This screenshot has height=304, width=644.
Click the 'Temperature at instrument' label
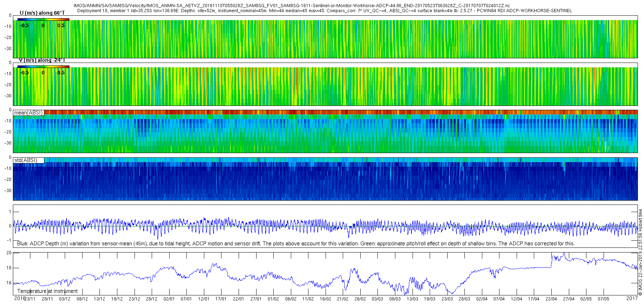[47, 291]
